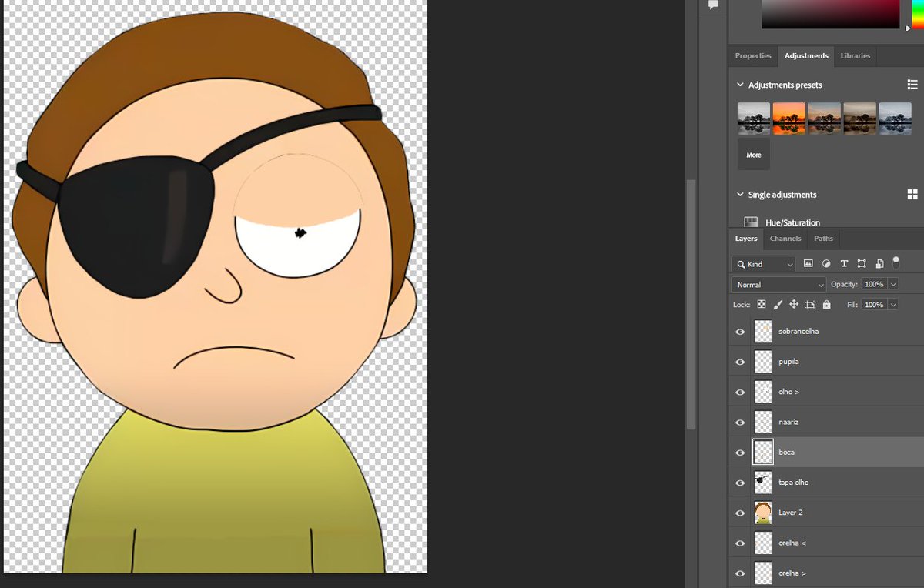Apply the orange sunset adjustment preset thumbnail
Viewport: 924px width, 588px height.
pos(789,119)
